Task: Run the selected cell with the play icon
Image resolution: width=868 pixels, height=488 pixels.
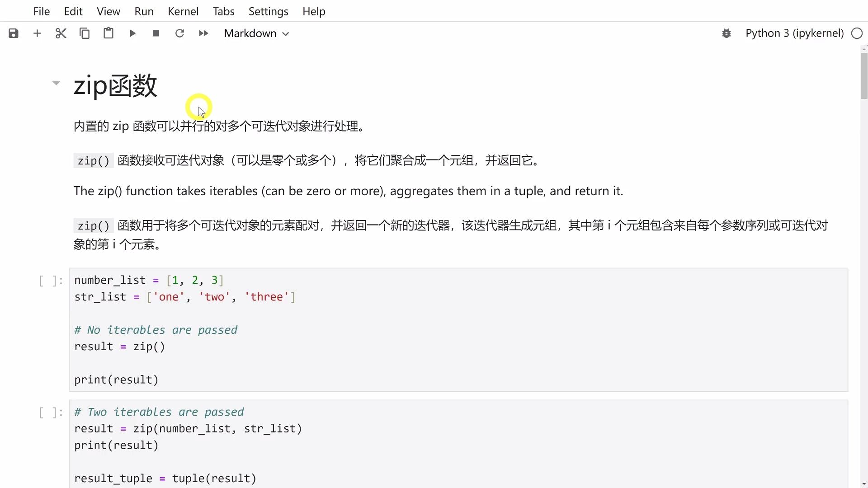Action: click(x=132, y=33)
